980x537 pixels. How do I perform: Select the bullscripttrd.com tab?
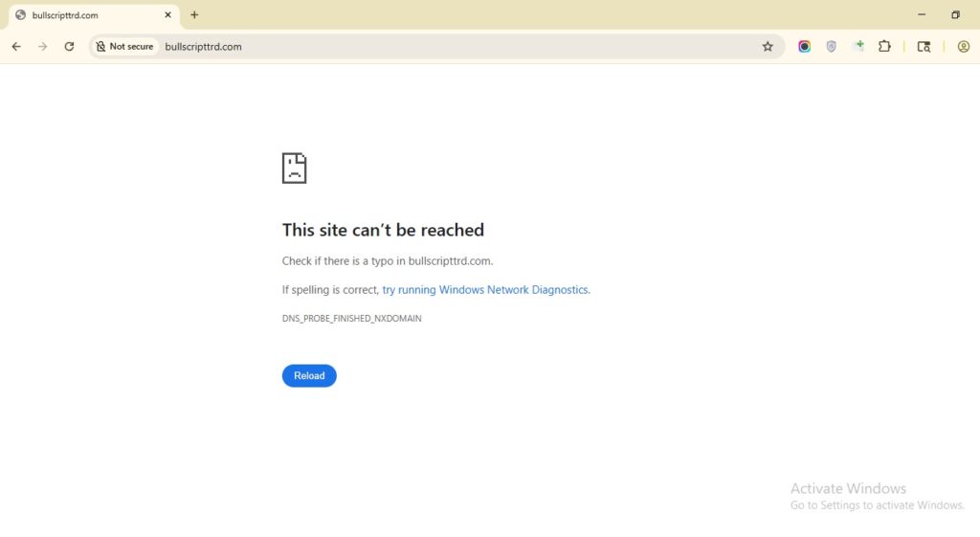(x=86, y=15)
